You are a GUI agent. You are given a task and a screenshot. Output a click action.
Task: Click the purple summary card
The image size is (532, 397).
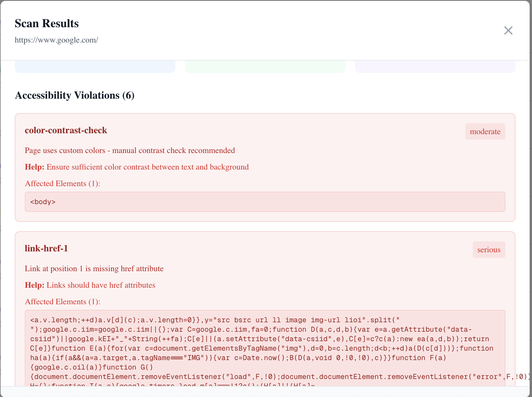435,67
